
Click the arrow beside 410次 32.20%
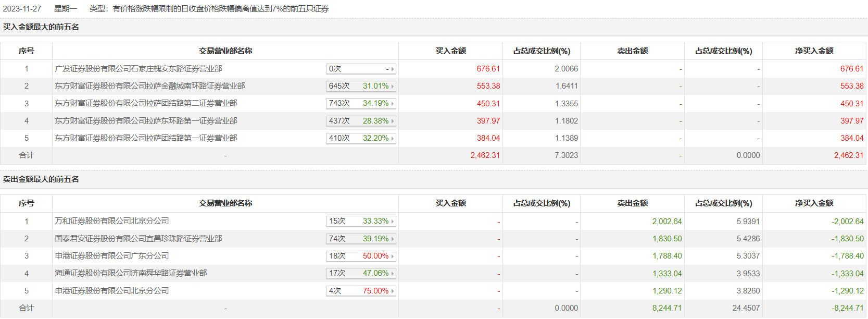392,138
